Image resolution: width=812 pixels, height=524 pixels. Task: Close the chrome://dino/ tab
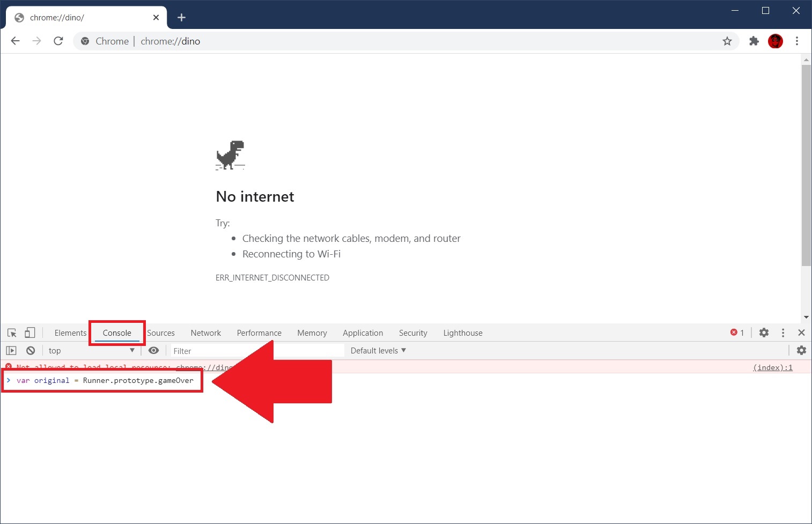tap(156, 18)
